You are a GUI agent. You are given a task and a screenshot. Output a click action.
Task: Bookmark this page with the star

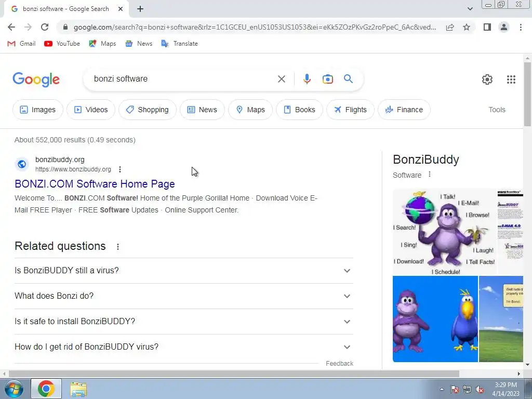(467, 27)
